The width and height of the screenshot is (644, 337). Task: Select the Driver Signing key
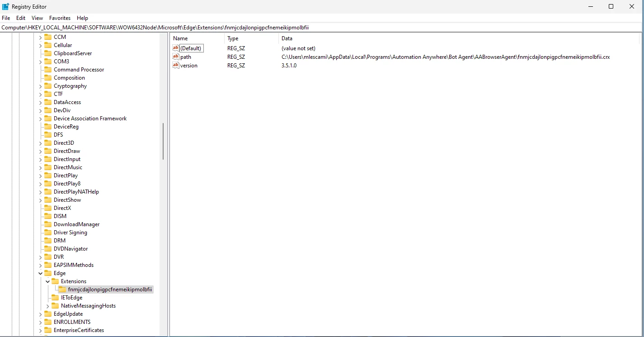tap(71, 233)
